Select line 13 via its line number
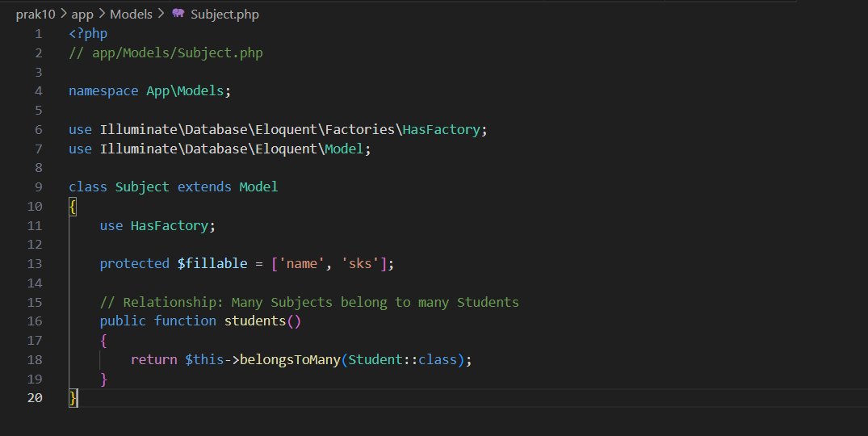868x436 pixels. (x=35, y=264)
